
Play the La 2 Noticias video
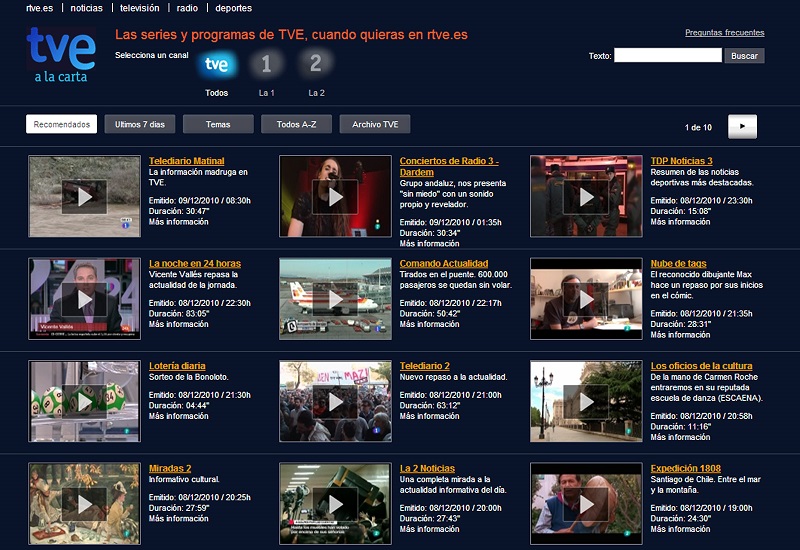coord(335,504)
